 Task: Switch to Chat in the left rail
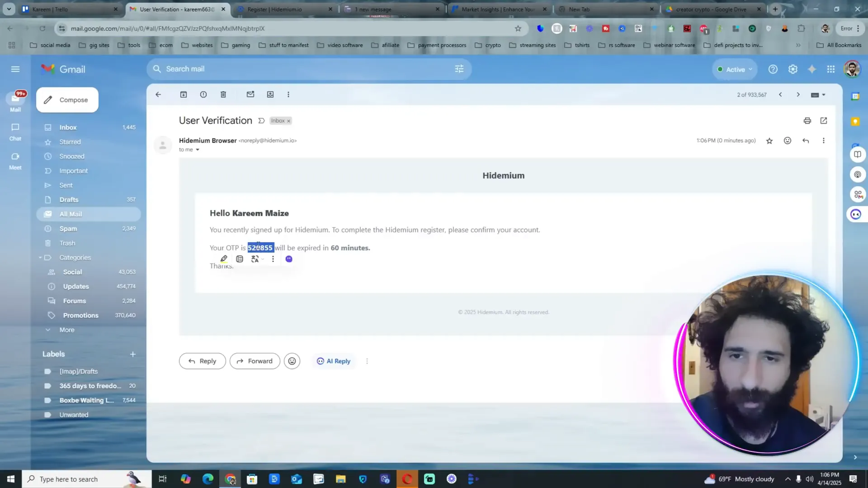click(15, 132)
